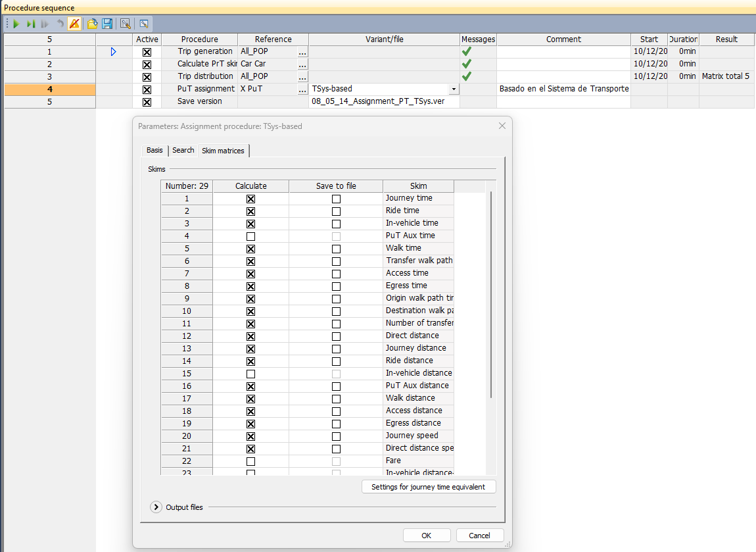Click the Comment cell of PuT assignment

563,89
